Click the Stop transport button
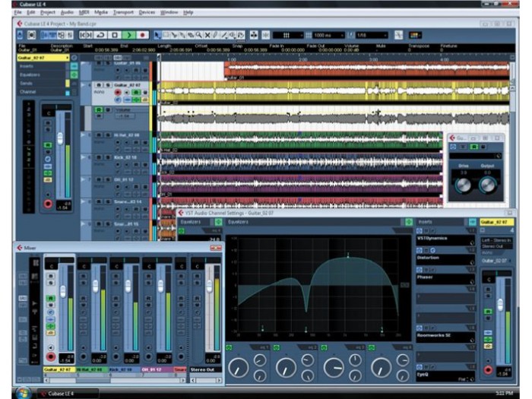Viewport: 532px width, 399px height. 115,35
